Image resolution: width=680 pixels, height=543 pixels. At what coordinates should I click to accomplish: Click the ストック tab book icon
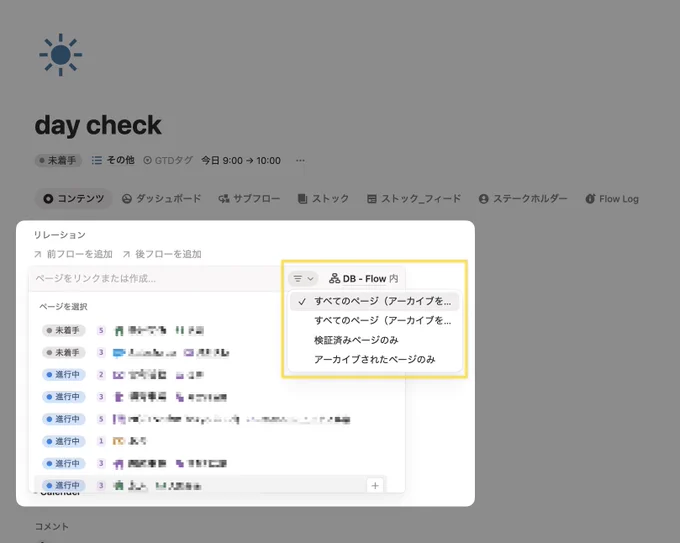302,199
